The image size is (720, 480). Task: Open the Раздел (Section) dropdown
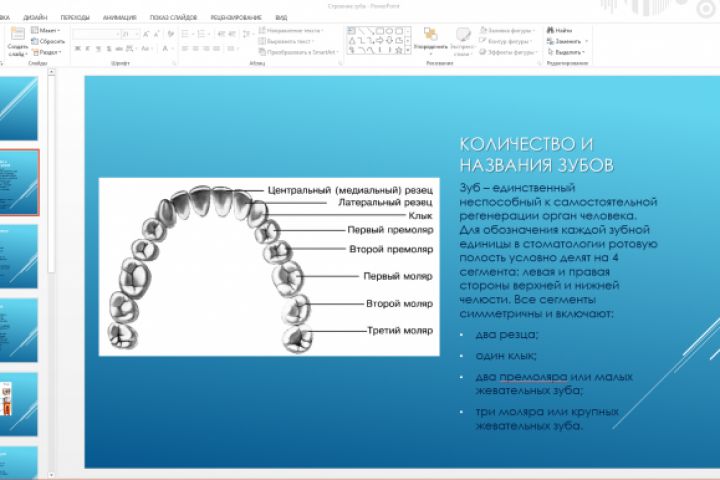click(47, 52)
